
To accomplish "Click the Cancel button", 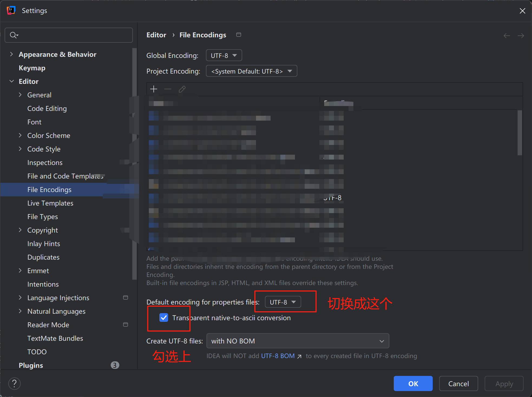I will point(458,383).
